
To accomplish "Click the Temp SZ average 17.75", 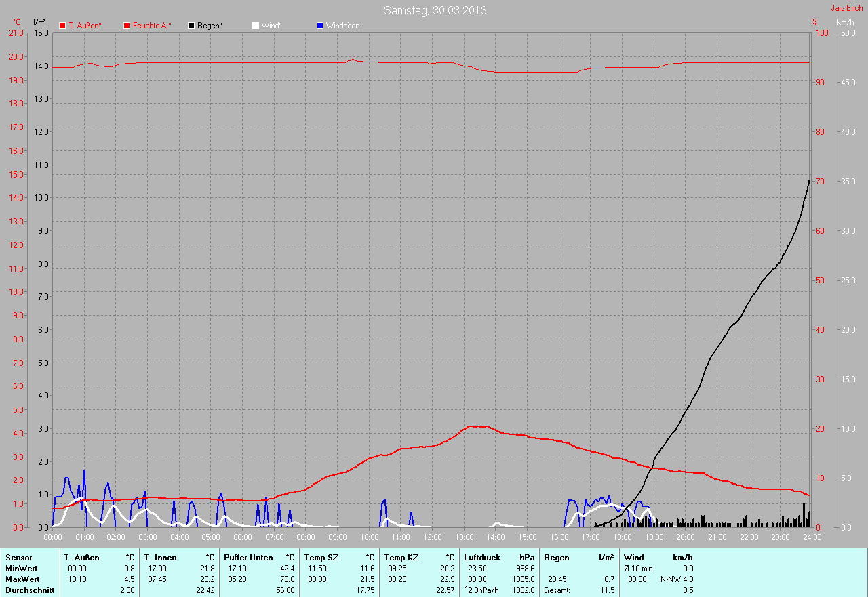I will click(365, 590).
